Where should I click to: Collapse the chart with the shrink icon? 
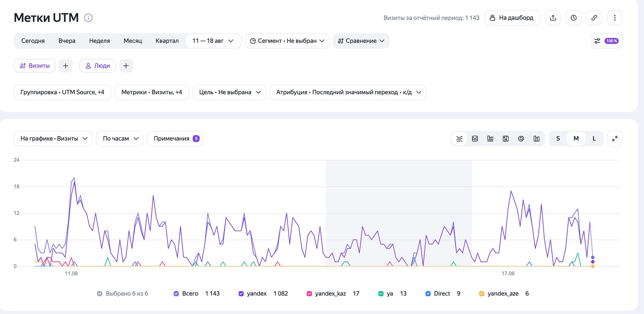614,139
